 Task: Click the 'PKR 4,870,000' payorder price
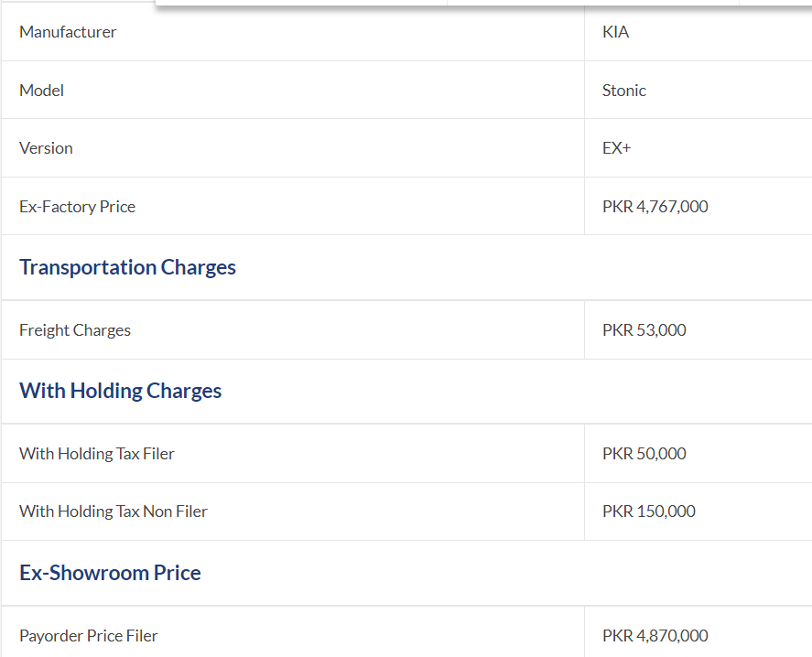click(655, 636)
